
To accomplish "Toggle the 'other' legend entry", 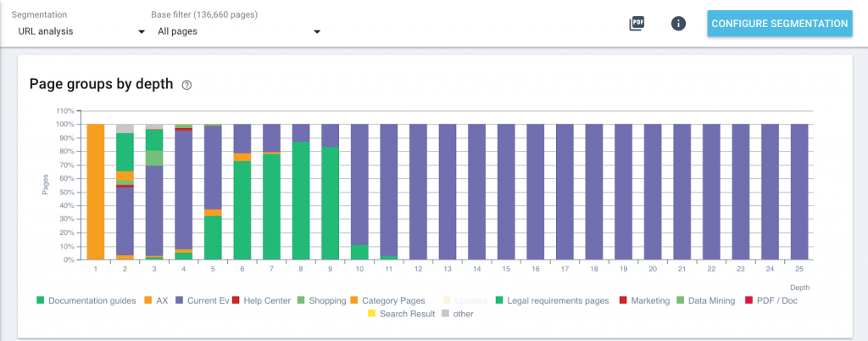I will pos(457,314).
